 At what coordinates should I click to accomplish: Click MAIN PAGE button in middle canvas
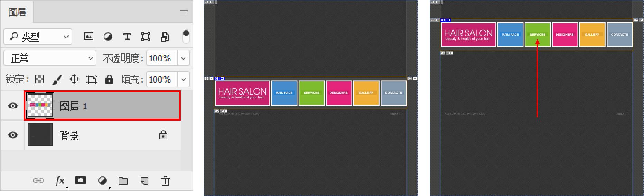coord(284,93)
